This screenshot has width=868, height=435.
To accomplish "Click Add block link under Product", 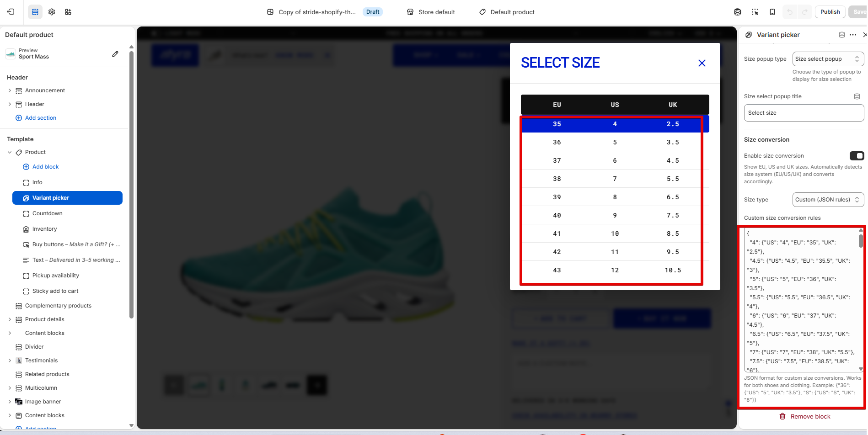I will (x=45, y=167).
